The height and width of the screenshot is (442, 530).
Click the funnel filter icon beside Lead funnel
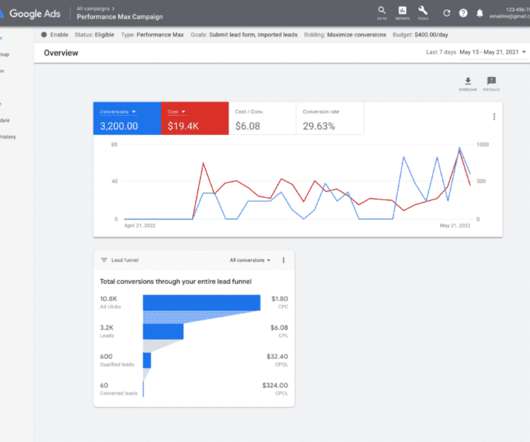point(104,260)
